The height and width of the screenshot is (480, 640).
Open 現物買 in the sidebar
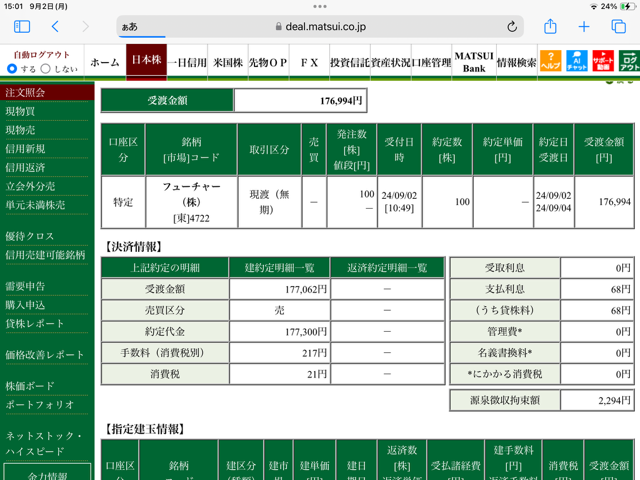[20, 111]
